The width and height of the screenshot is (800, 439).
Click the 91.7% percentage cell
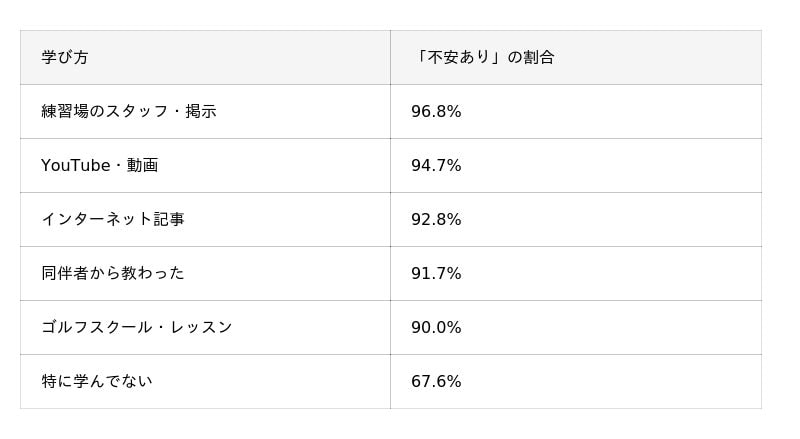point(436,274)
